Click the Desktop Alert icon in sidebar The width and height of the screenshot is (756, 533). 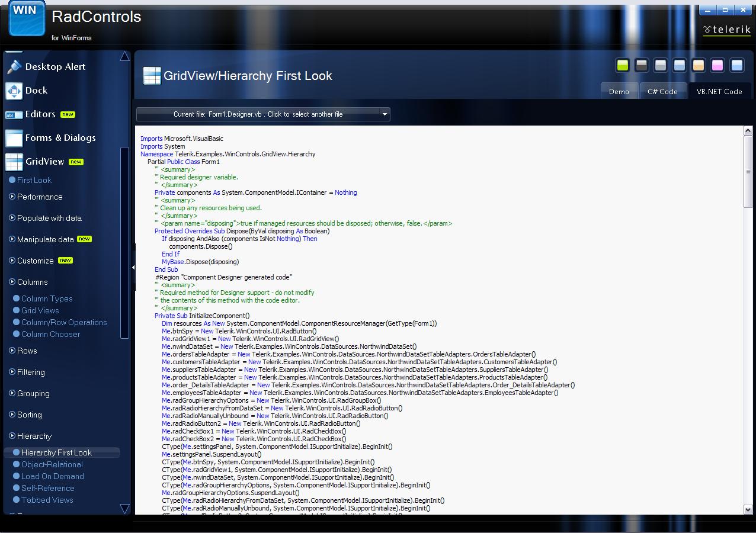click(x=14, y=67)
